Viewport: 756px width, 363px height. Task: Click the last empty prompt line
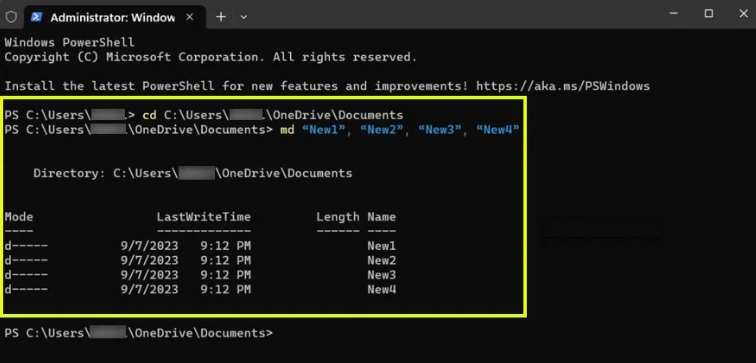[x=138, y=333]
